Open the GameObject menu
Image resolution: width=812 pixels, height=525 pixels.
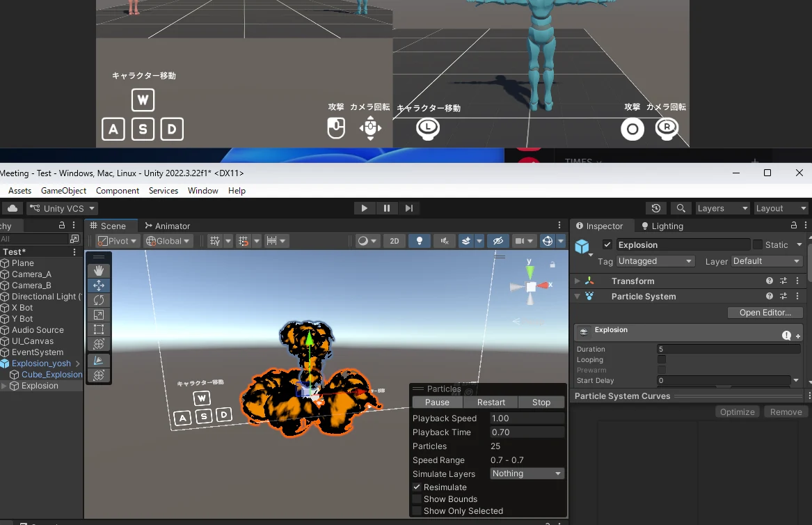tap(64, 191)
